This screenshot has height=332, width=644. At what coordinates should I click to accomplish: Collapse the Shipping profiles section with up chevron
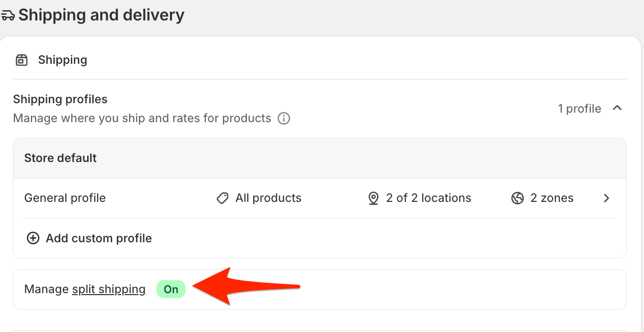(617, 108)
